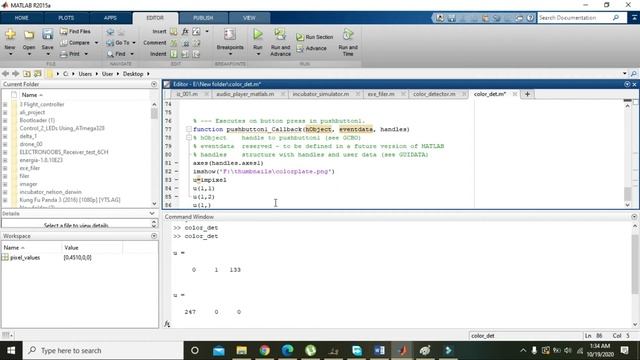Click the Print icon

(64, 54)
